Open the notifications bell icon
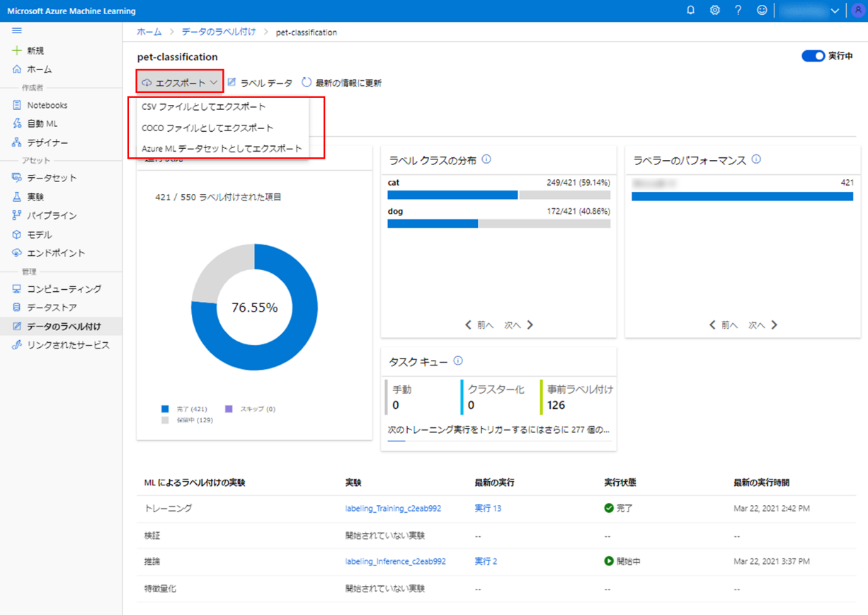 coord(691,11)
